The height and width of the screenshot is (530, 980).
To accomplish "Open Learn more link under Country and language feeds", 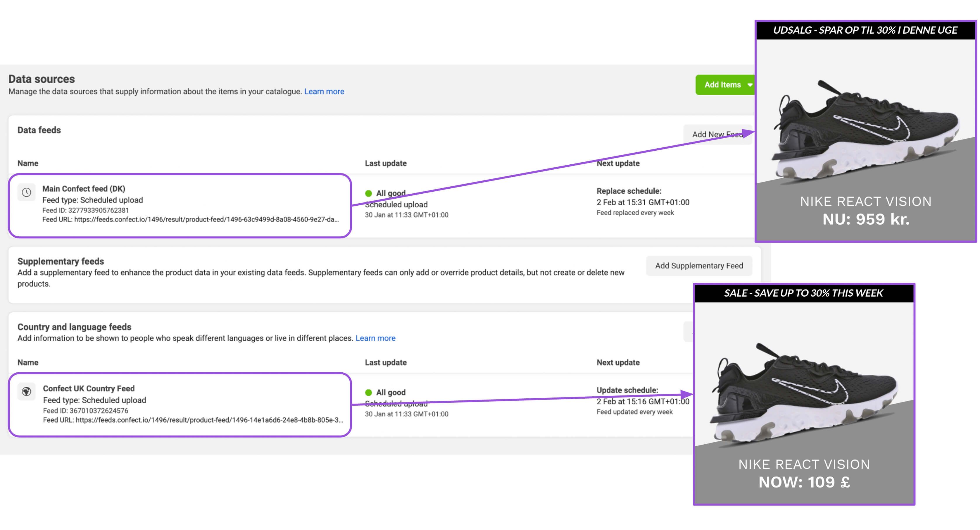I will coord(375,338).
